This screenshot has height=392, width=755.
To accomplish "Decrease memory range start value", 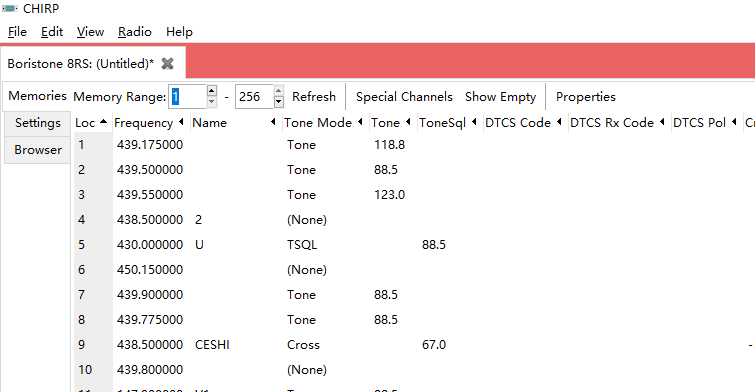I will (x=211, y=102).
